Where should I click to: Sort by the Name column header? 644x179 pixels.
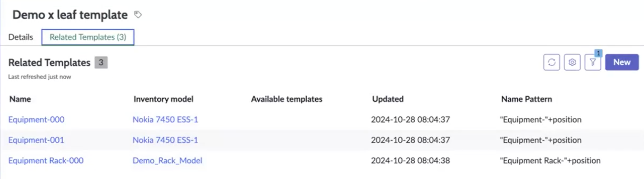pyautogui.click(x=20, y=99)
